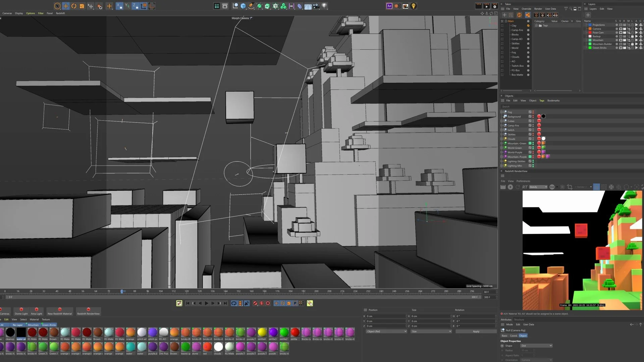Screen dimensions: 644x362
Task: Toggle the Fog object's enable checkmark
Action: coord(530,112)
